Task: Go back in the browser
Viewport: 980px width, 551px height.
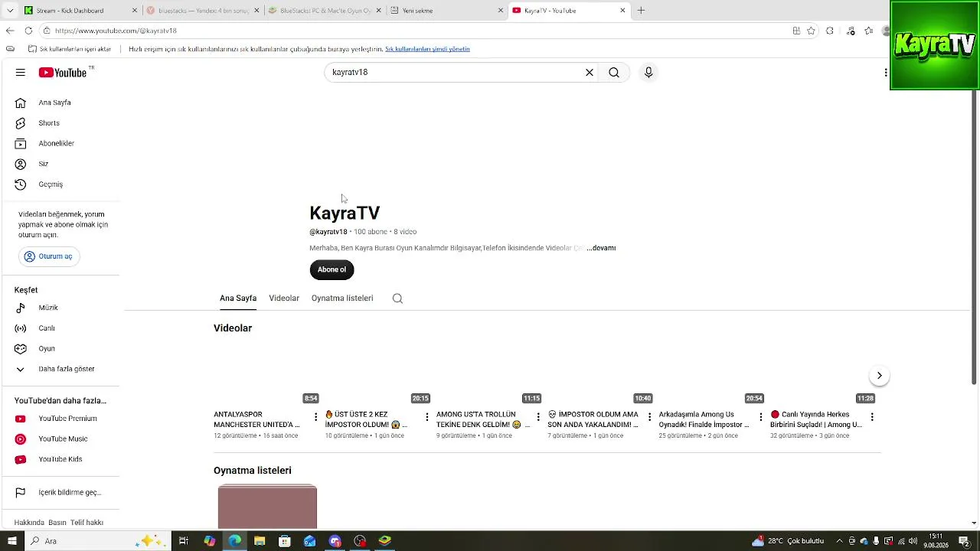Action: [x=10, y=31]
